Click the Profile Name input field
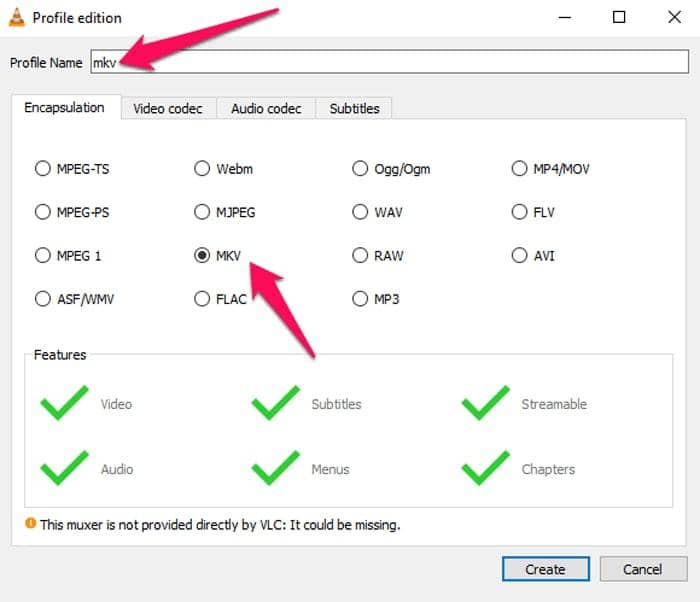Image resolution: width=700 pixels, height=602 pixels. pyautogui.click(x=389, y=62)
